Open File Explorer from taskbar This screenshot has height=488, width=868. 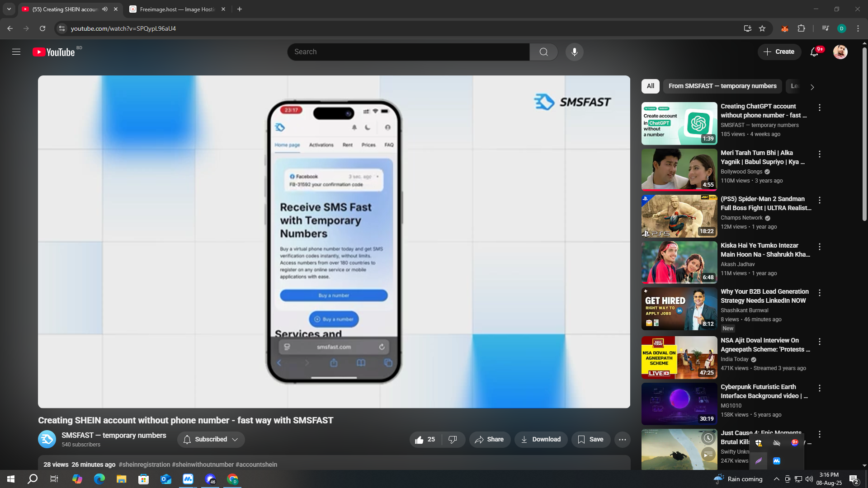(x=121, y=479)
